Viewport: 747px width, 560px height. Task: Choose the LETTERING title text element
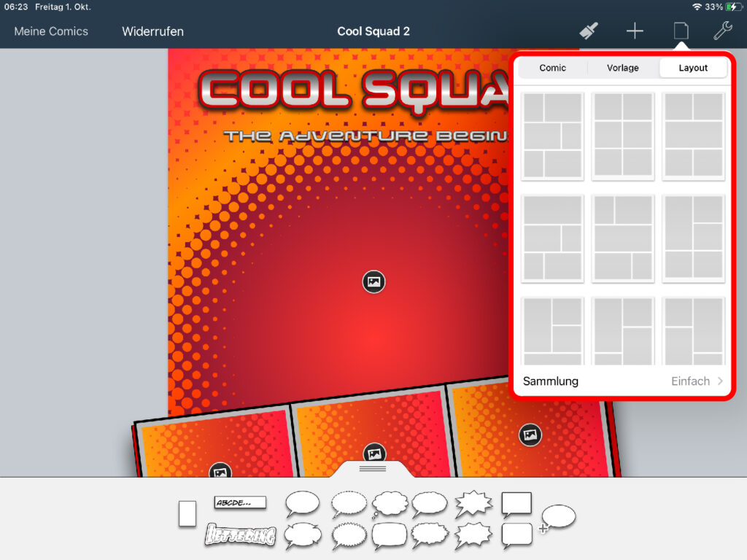point(240,535)
